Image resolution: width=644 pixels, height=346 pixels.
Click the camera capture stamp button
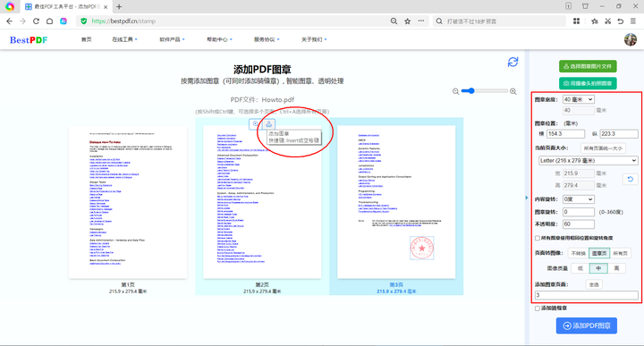click(588, 83)
